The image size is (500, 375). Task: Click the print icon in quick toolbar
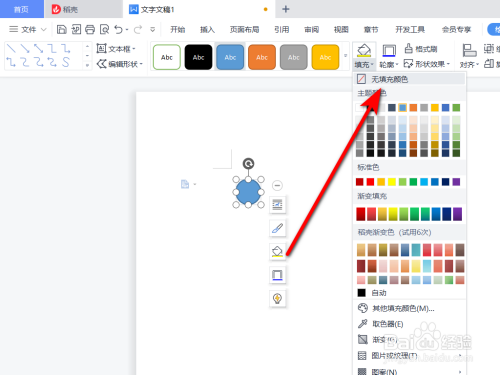pos(90,30)
